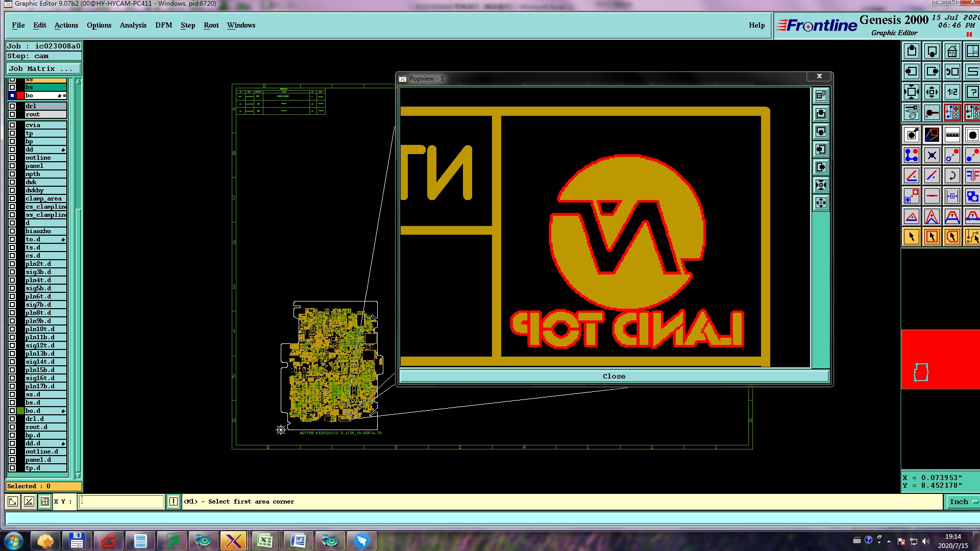Click the pan up icon in Popview
Screen dimensions: 980x551
[821, 114]
